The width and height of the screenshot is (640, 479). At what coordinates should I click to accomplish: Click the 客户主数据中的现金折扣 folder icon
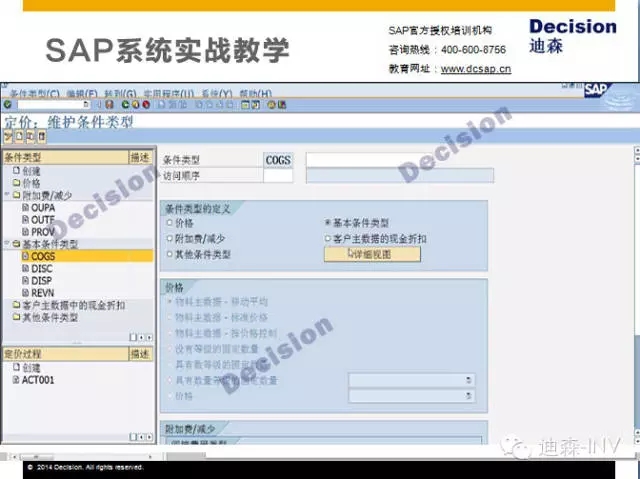point(16,305)
